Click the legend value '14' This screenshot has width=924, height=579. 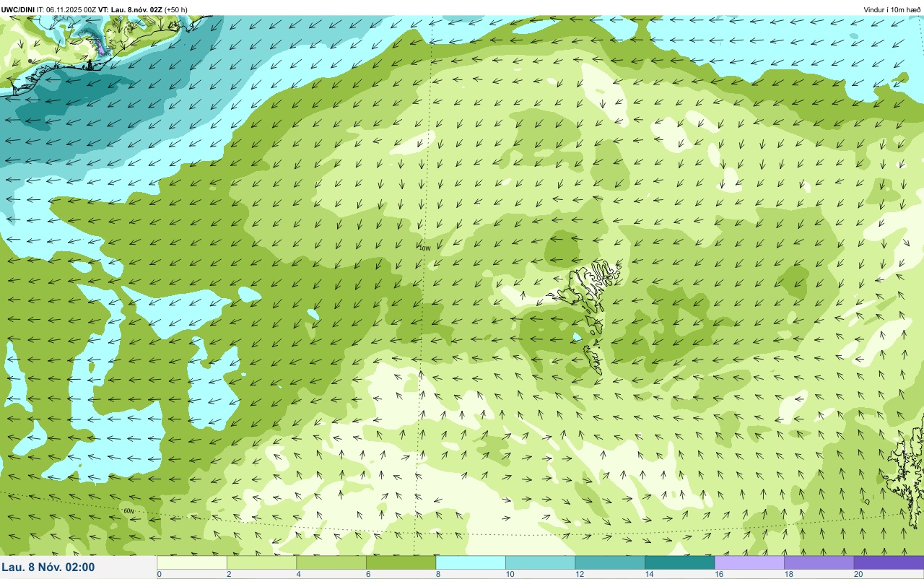point(649,574)
